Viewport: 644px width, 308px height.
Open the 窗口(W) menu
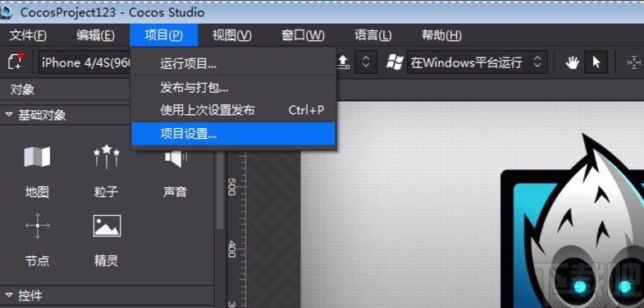(303, 35)
